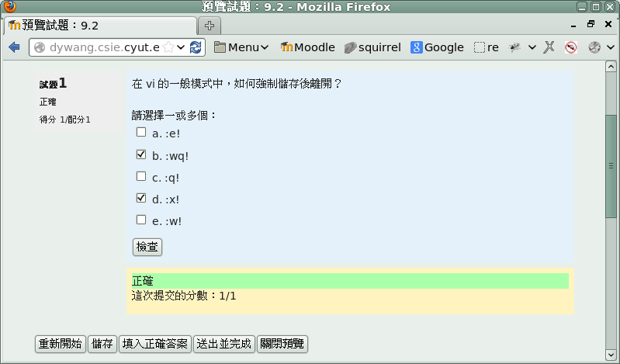Expand the Menu bookmarks folder dropdown

pyautogui.click(x=265, y=47)
